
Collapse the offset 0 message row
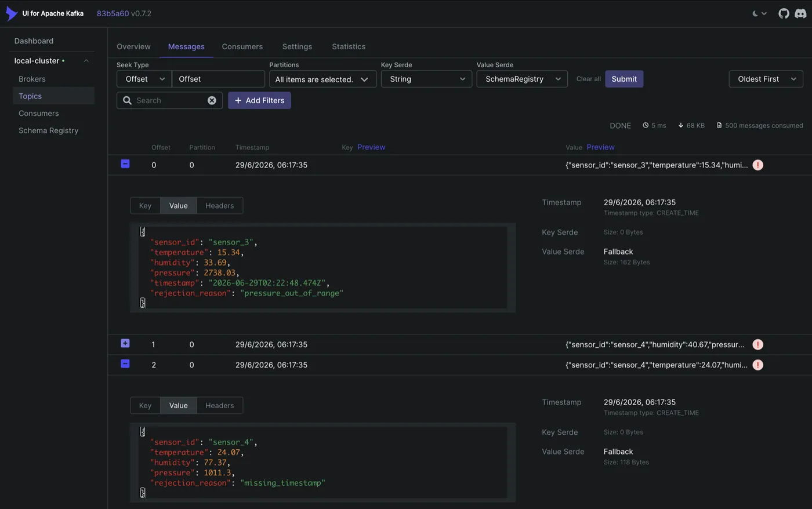[x=125, y=164]
